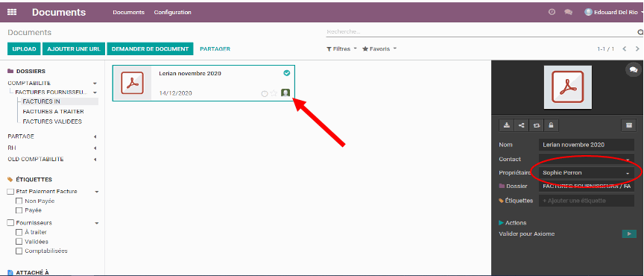Select the COMPTABILITE folder

29,83
